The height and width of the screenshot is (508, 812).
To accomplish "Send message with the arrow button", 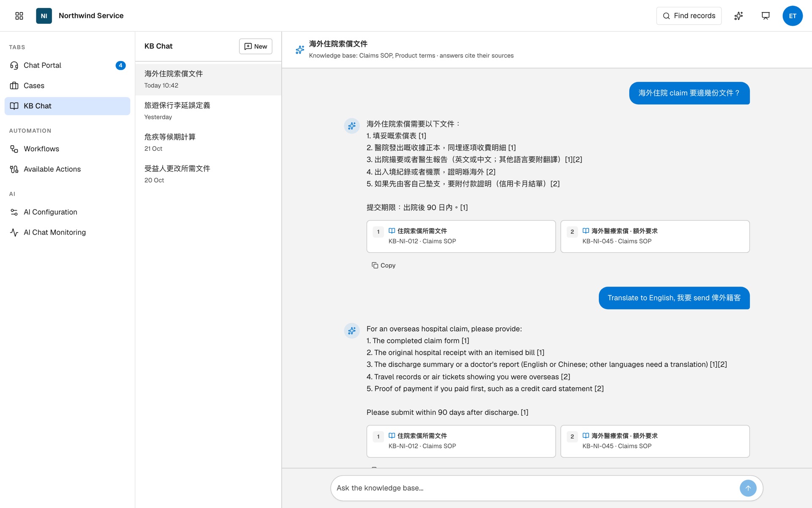I will coord(748,488).
